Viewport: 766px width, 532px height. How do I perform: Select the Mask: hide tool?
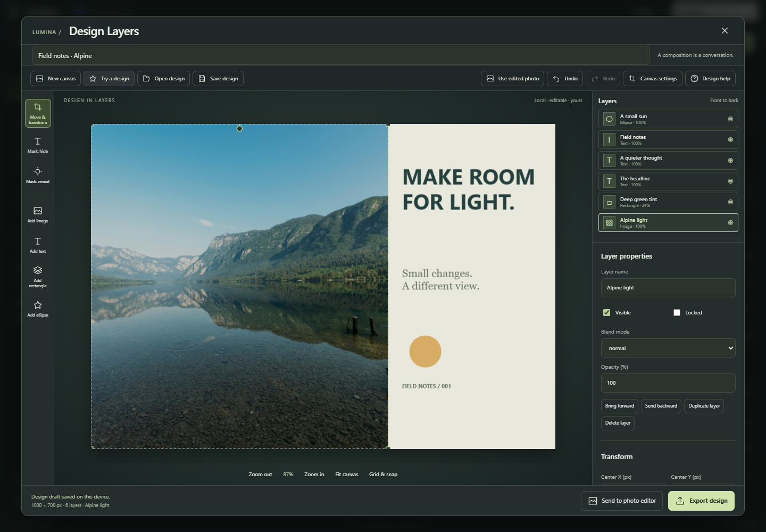click(x=38, y=145)
